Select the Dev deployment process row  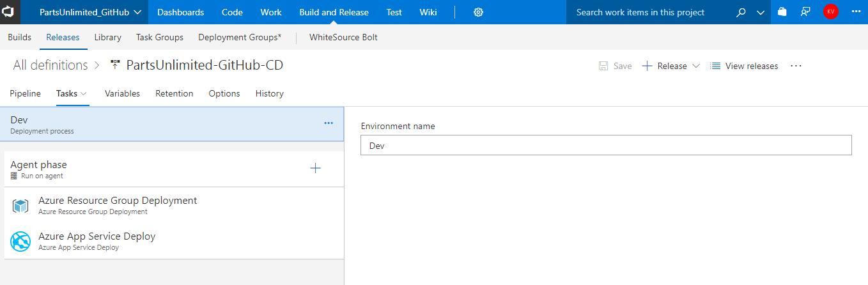pyautogui.click(x=172, y=124)
